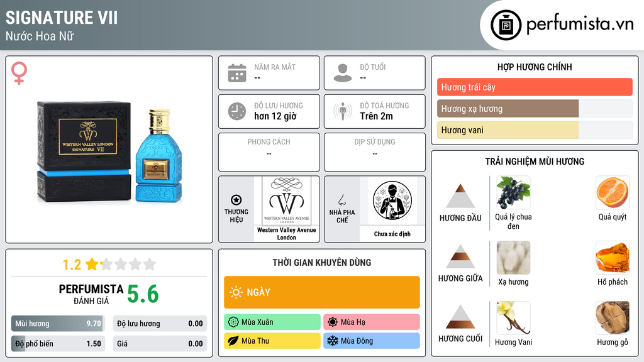The image size is (644, 362).
Task: Click the Hương trái cây accord bar
Action: 535,87
